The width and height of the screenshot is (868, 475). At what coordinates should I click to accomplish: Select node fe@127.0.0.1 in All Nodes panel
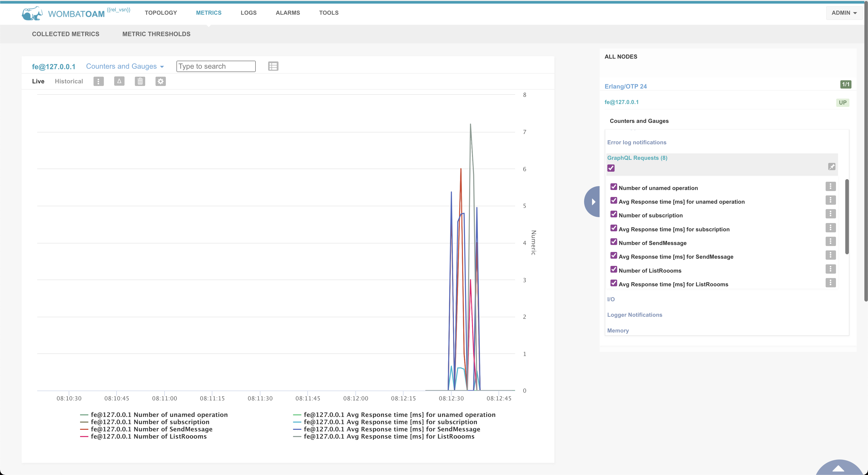coord(621,102)
